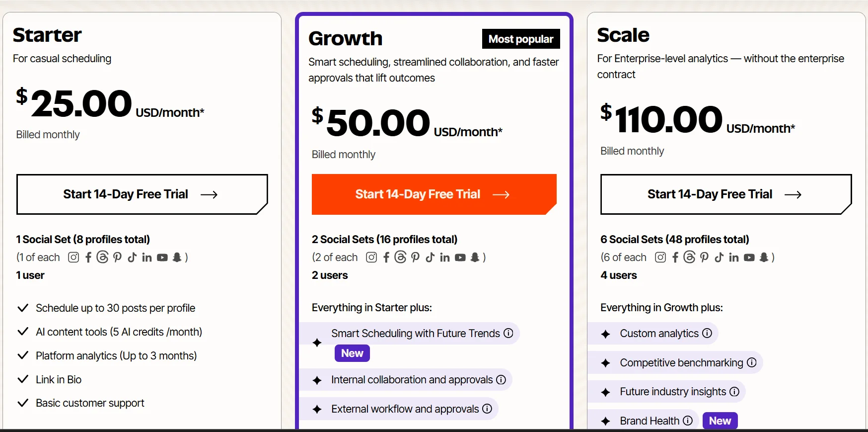Open info icon beside Smart Scheduling with Future Trends
868x432 pixels.
508,333
